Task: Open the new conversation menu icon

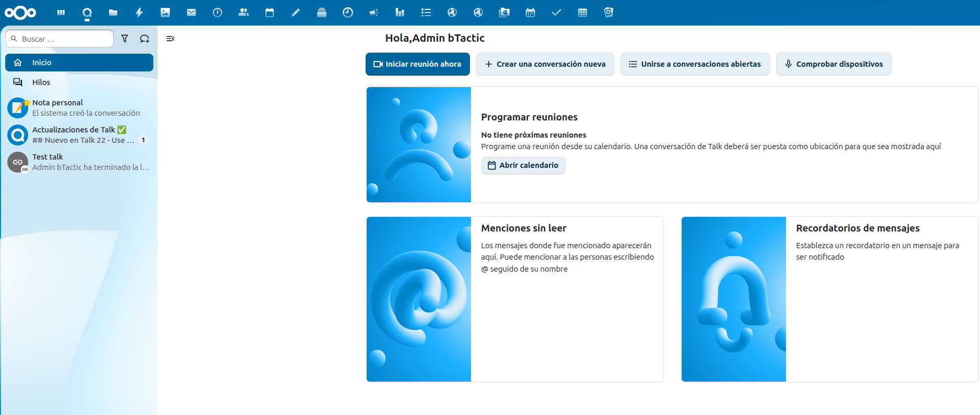Action: tap(144, 39)
